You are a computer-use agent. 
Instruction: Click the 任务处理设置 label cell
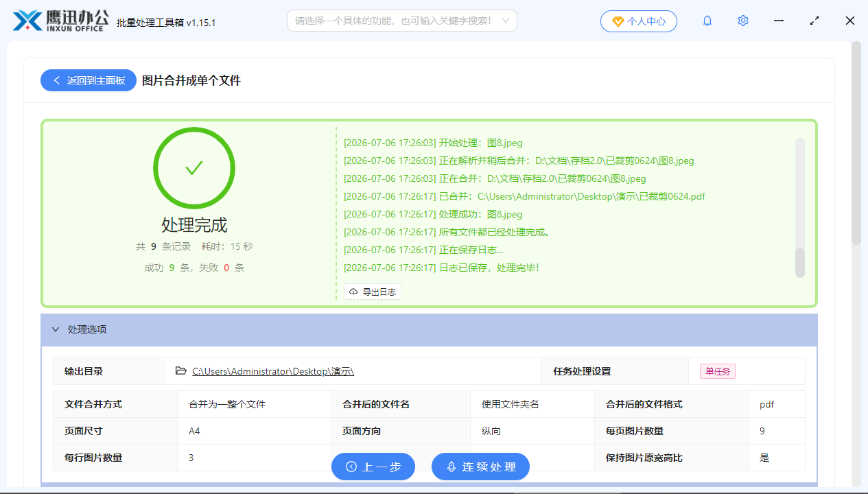point(615,371)
